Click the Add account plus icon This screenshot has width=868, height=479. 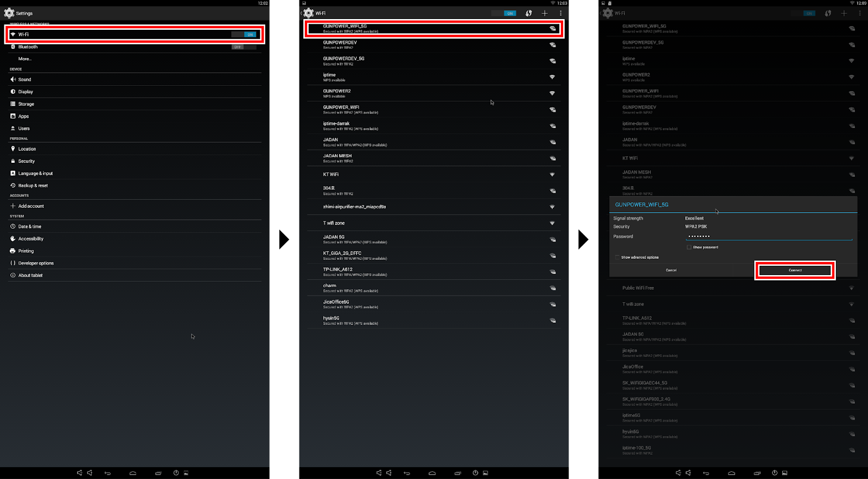tap(13, 206)
